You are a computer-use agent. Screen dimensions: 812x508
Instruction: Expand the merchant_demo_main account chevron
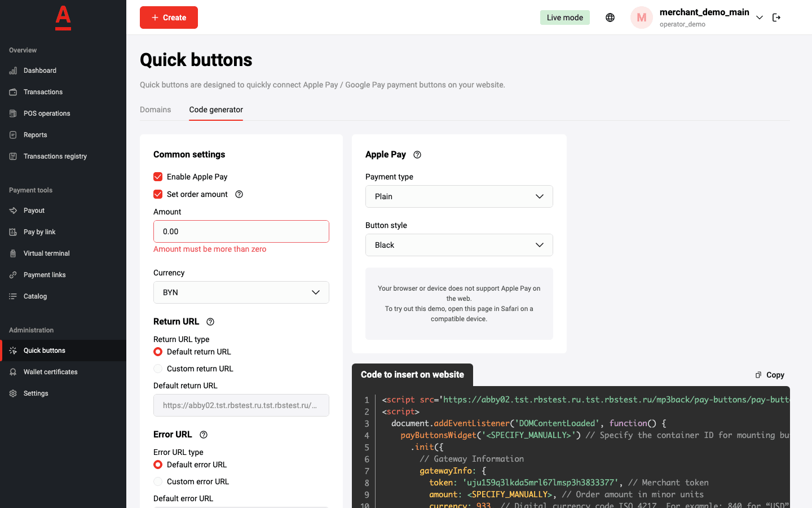[760, 17]
